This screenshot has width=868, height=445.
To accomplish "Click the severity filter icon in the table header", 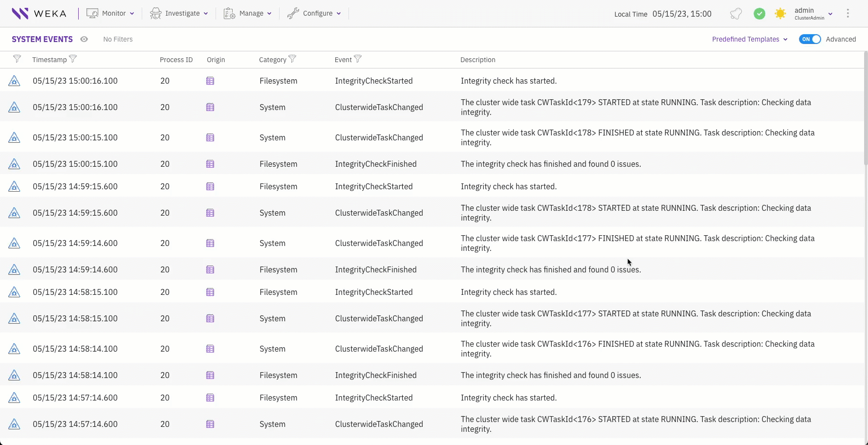I will [x=17, y=59].
